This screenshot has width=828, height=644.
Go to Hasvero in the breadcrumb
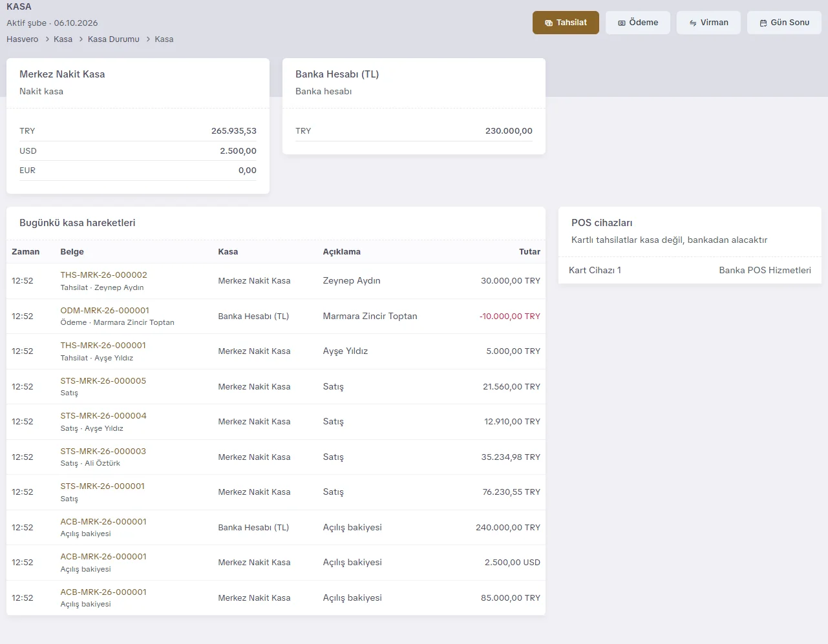tap(23, 39)
